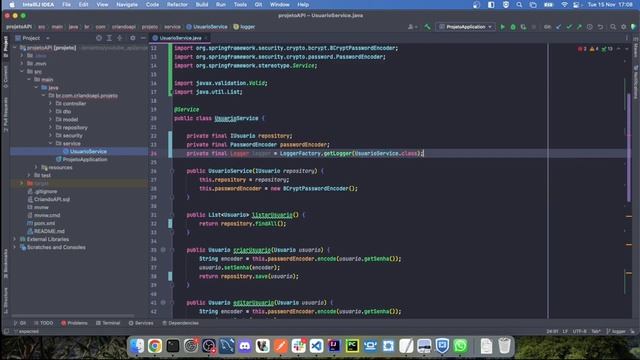Click the Git push arrow icon
640x360 pixels.
pyautogui.click(x=579, y=27)
